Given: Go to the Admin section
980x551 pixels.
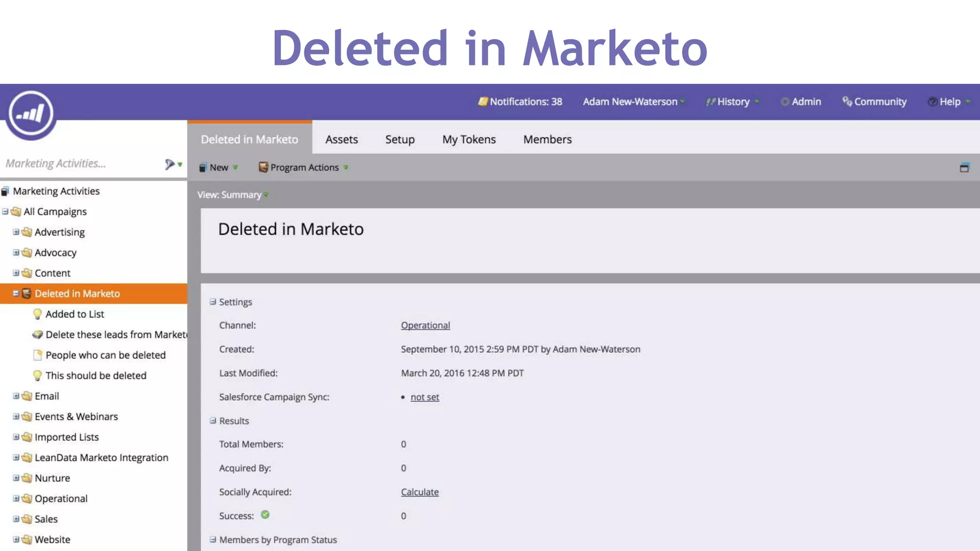Looking at the screenshot, I should coord(801,102).
